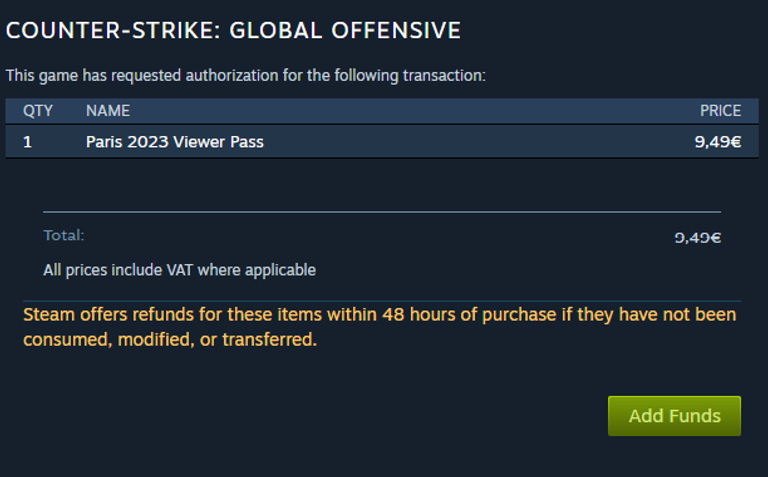
Task: Click the 'consumed, modified, or transferred' line
Action: pyautogui.click(x=170, y=339)
